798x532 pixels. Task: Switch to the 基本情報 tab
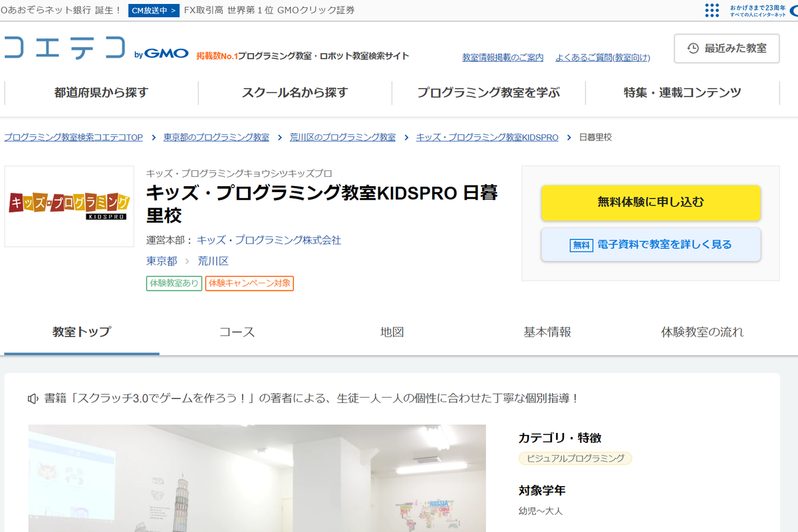[x=547, y=332]
